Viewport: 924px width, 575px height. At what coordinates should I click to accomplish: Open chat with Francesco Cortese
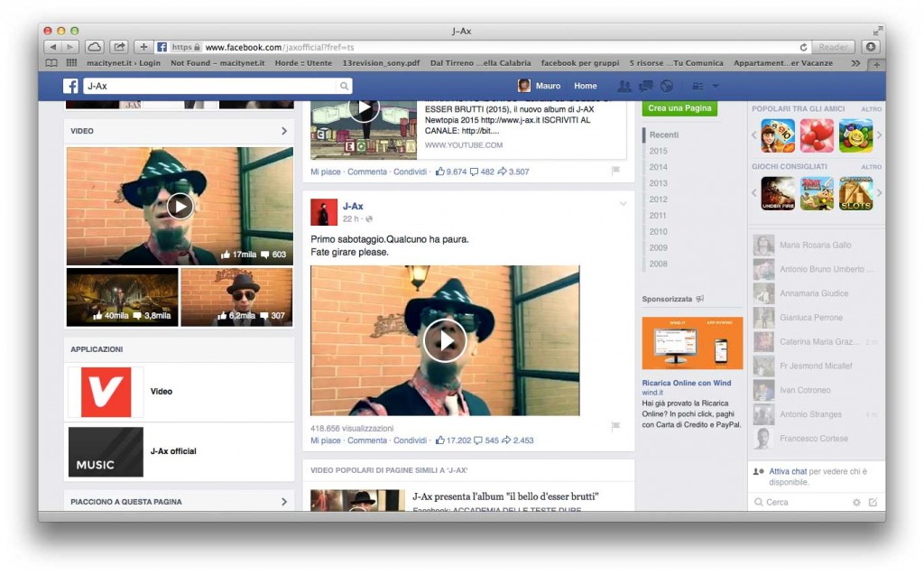click(x=816, y=439)
